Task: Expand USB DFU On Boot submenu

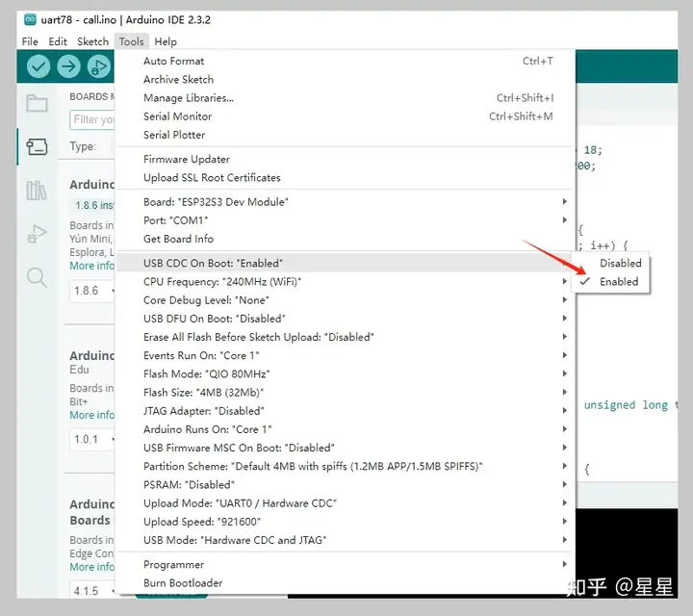Action: click(346, 319)
